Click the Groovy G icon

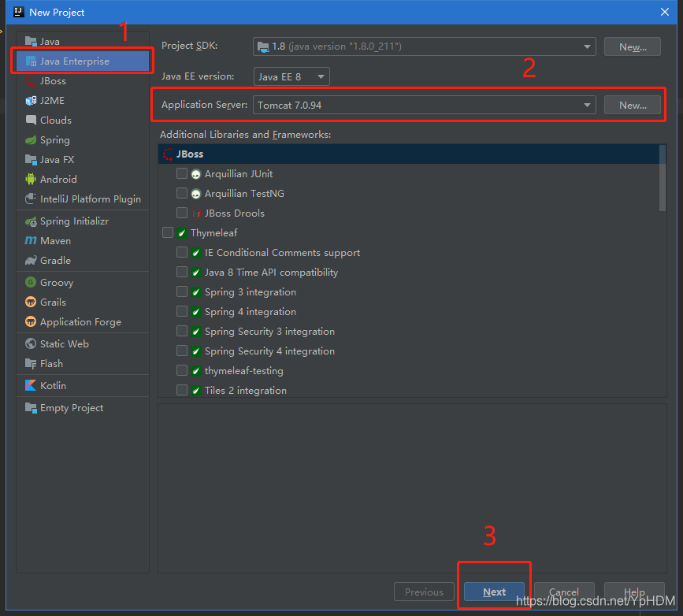(x=31, y=282)
